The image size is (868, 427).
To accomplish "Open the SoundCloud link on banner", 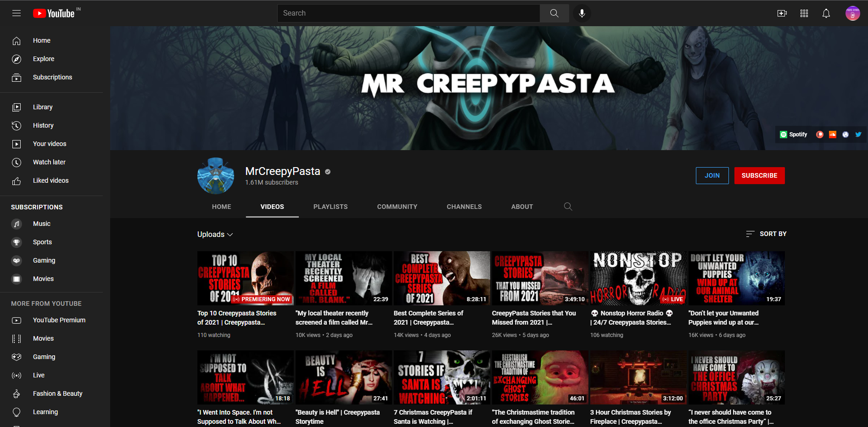I will tap(833, 135).
